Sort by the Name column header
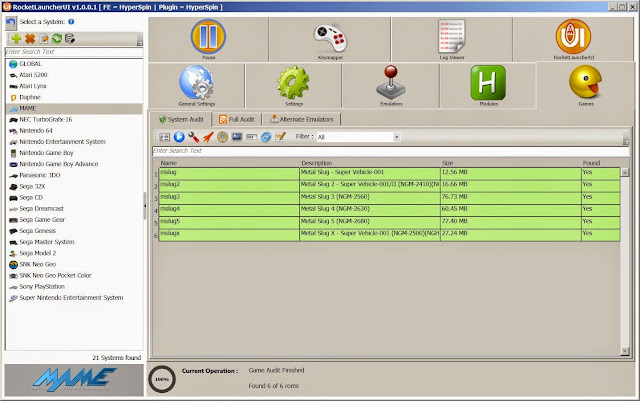Image resolution: width=640 pixels, height=401 pixels. (229, 163)
